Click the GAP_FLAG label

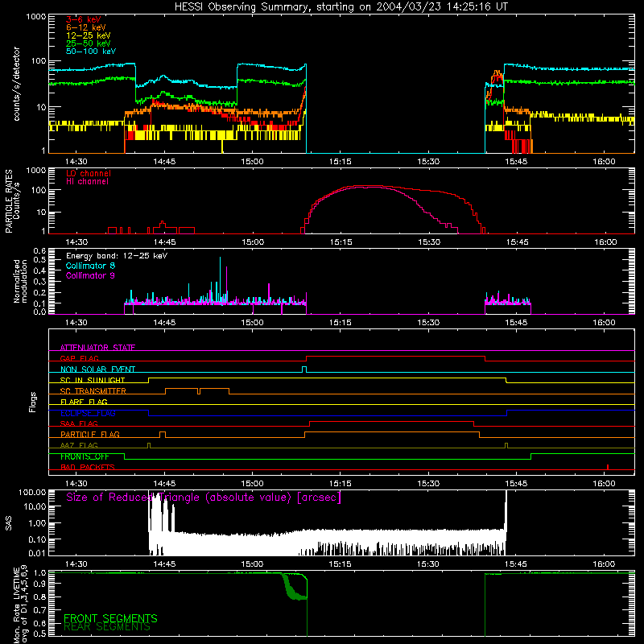point(80,358)
